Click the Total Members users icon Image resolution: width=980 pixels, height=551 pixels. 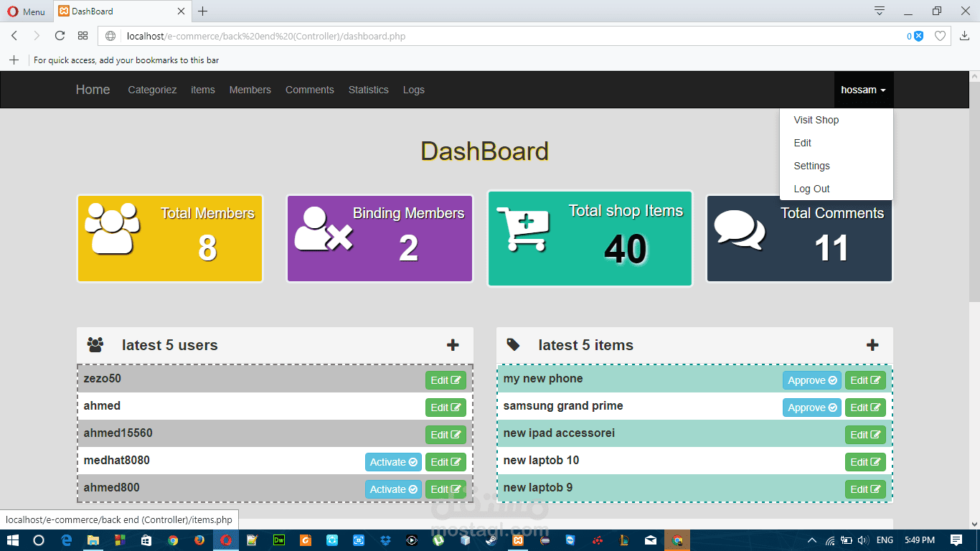(x=112, y=228)
